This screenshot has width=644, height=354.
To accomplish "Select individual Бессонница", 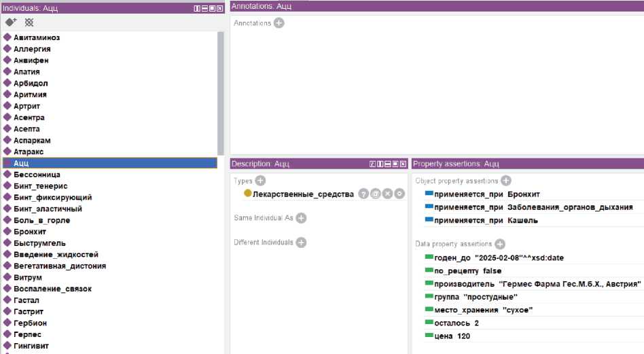I will pos(37,175).
